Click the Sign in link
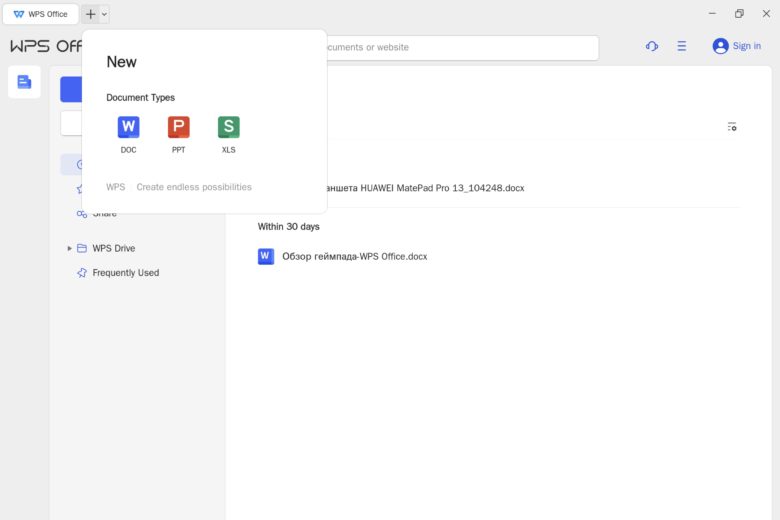Image resolution: width=780 pixels, height=520 pixels. [746, 46]
